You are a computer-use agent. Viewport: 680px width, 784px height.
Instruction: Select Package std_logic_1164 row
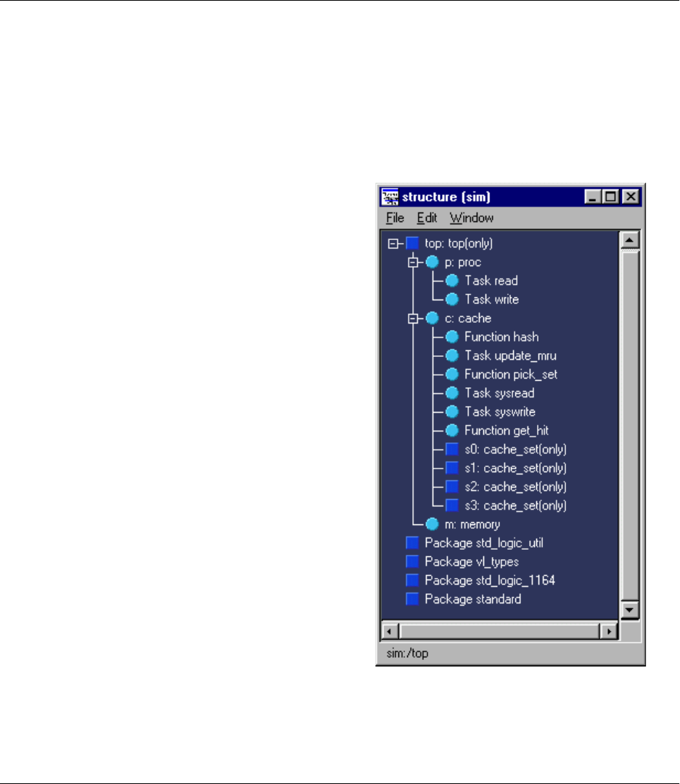tap(490, 580)
